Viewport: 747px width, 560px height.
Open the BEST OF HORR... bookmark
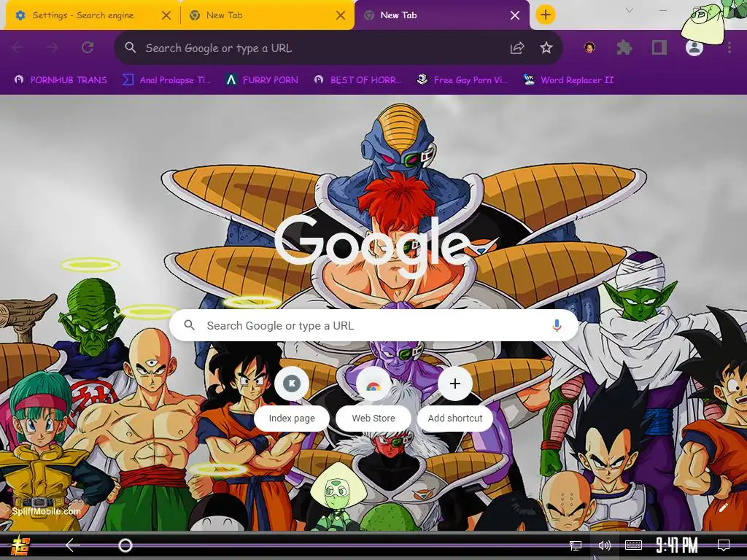tap(357, 80)
